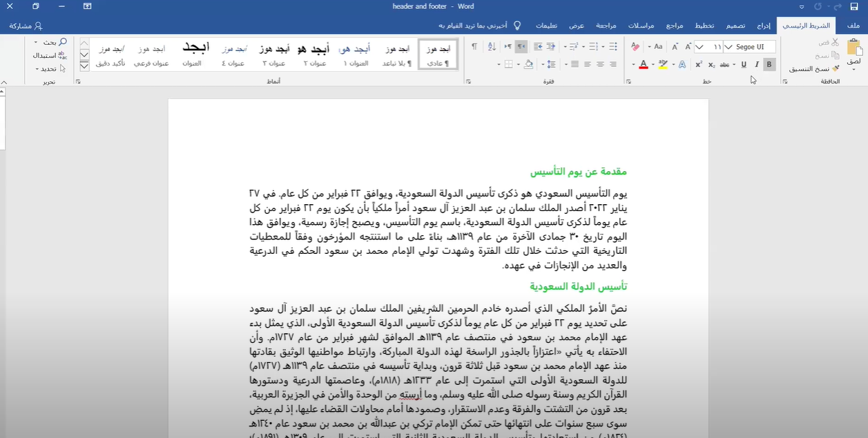Click the Sort (A-Z) icon

[x=492, y=47]
